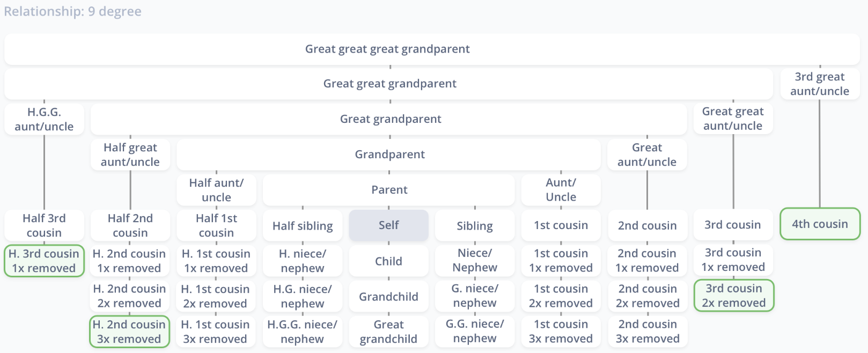
Task: Select the Grandparent bar
Action: pos(389,155)
